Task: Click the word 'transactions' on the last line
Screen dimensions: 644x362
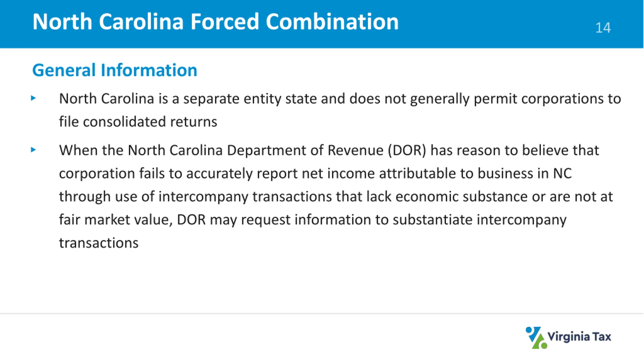Action: click(x=99, y=243)
